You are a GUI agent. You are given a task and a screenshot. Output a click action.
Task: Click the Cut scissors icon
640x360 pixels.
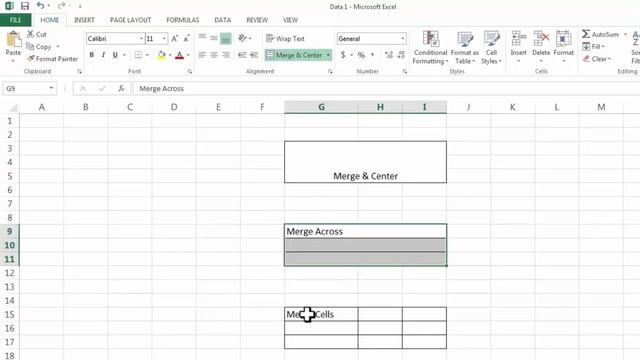coord(30,34)
